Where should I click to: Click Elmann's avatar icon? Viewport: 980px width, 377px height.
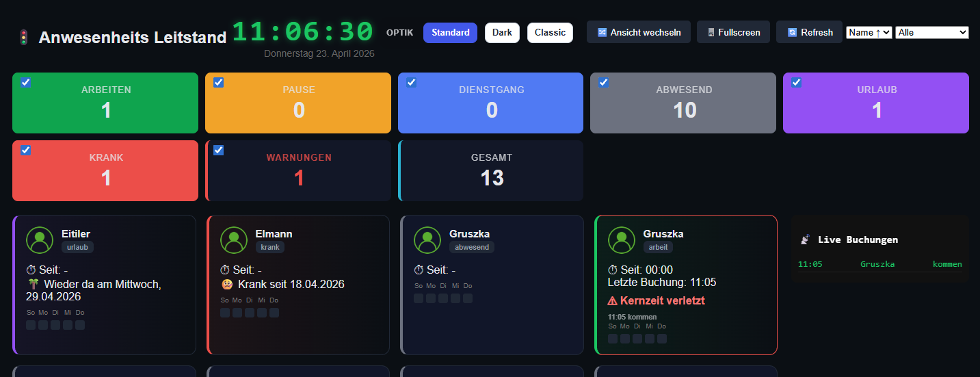point(234,239)
